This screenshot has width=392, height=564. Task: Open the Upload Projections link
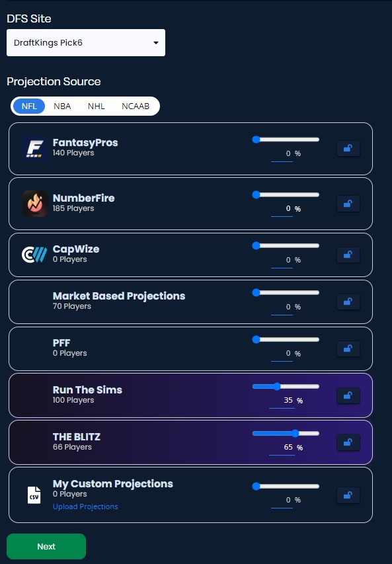85,506
